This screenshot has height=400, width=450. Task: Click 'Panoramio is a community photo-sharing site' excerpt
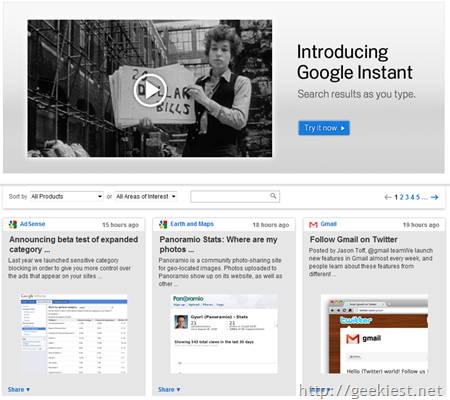point(220,272)
